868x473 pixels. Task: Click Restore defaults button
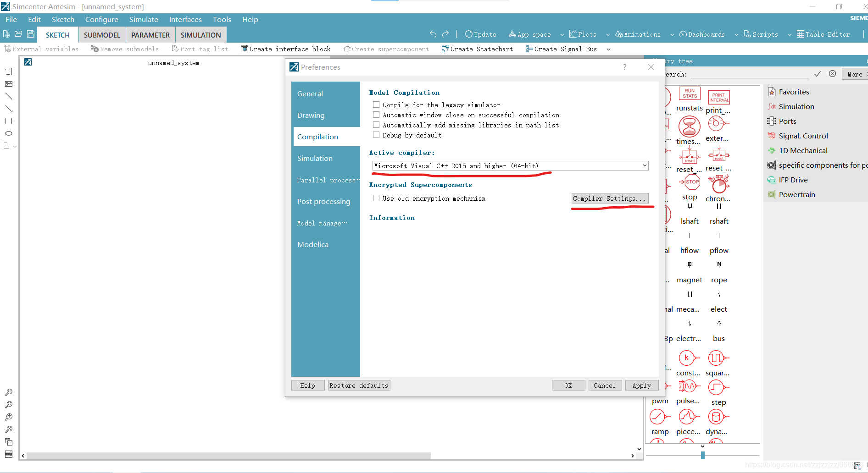pos(359,385)
